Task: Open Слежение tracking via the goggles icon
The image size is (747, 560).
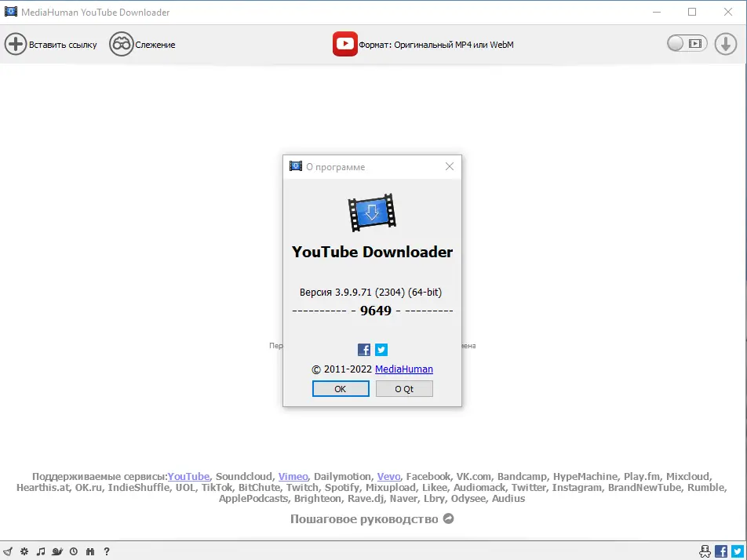Action: coord(121,44)
